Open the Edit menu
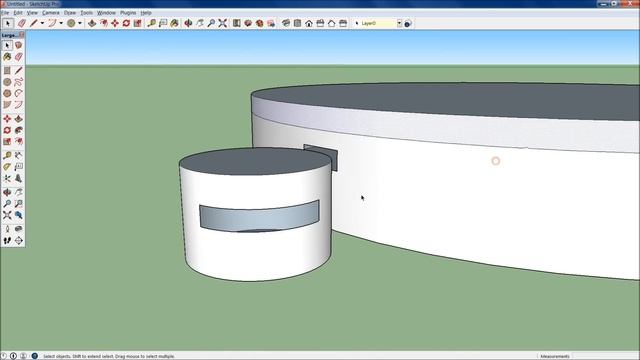The height and width of the screenshot is (360, 640). [x=18, y=13]
